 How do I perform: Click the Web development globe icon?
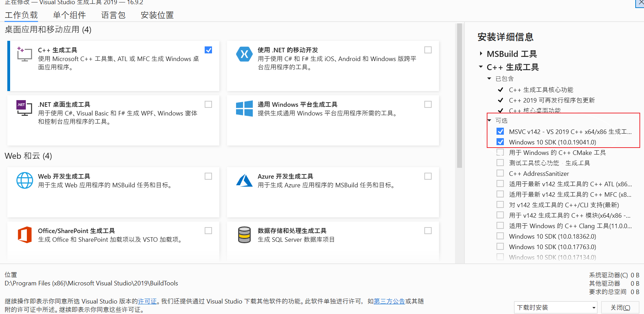25,180
